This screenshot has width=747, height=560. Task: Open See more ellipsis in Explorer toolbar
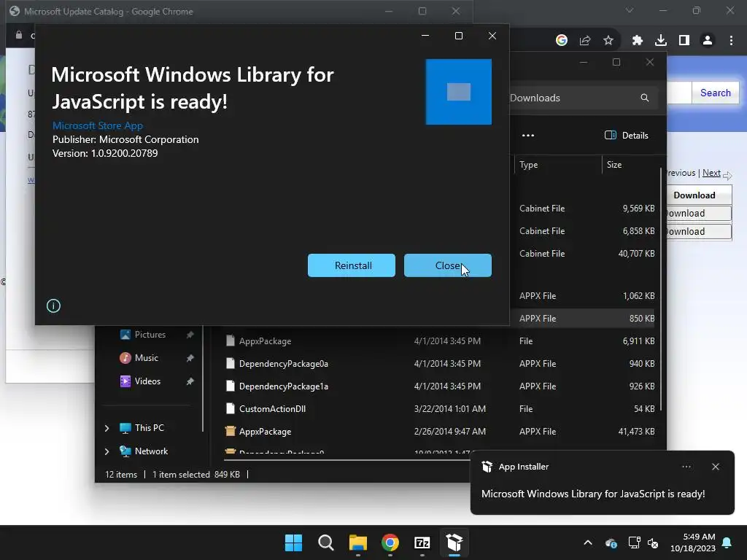528,135
